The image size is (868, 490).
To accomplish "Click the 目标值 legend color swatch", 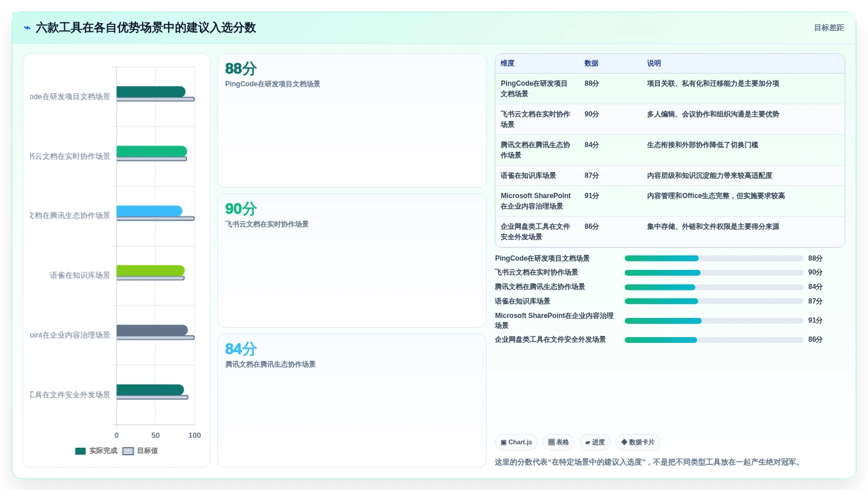I will (x=128, y=451).
